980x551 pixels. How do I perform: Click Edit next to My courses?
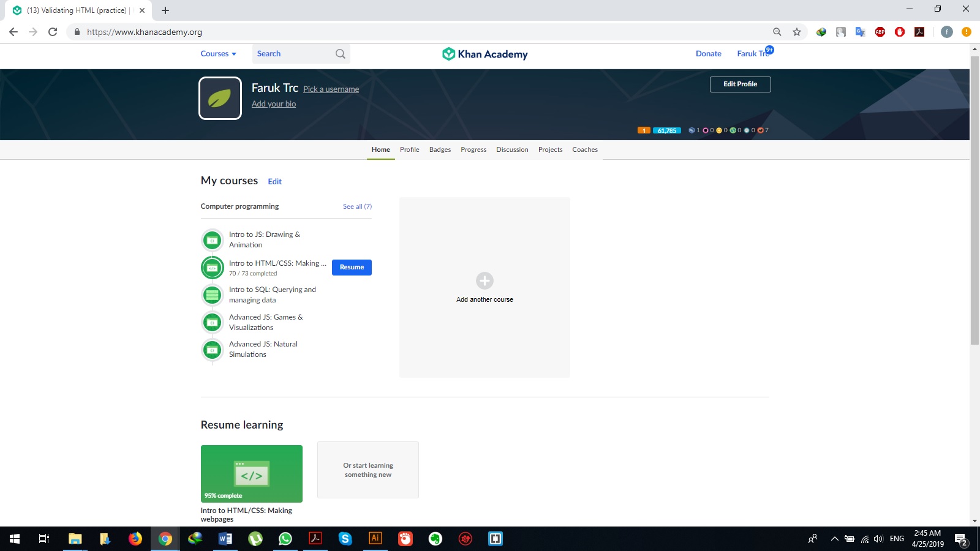tap(274, 182)
